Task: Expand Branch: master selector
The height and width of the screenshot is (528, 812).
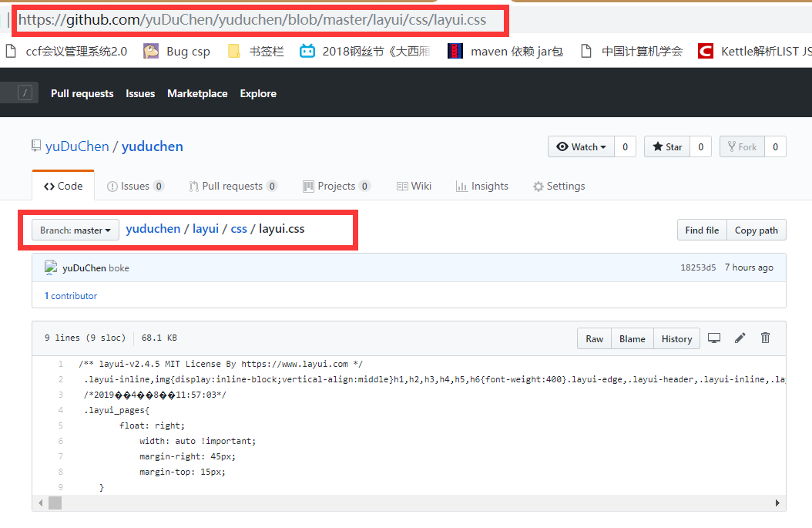Action: [75, 230]
